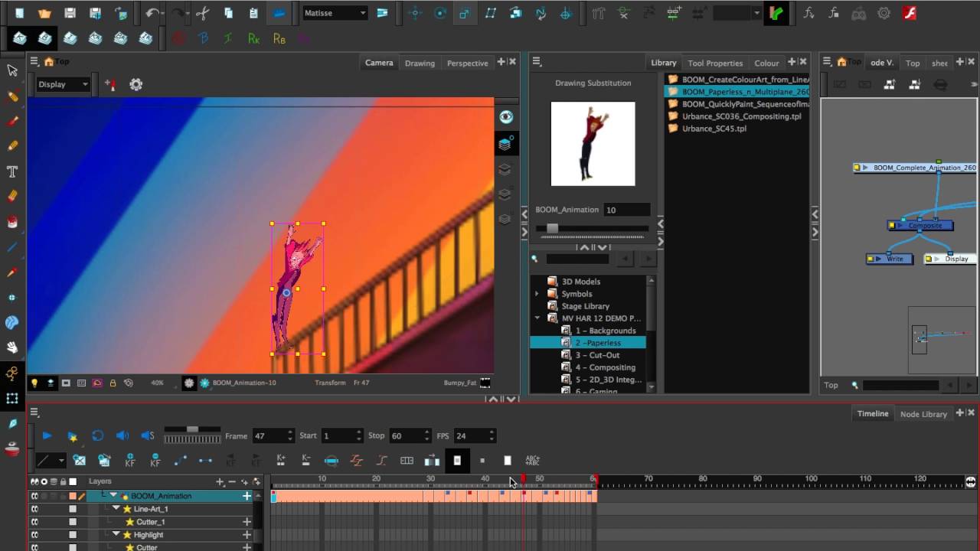The width and height of the screenshot is (980, 551).
Task: Collapse the MV HAR 12 DEMO P... folder
Action: (x=537, y=318)
